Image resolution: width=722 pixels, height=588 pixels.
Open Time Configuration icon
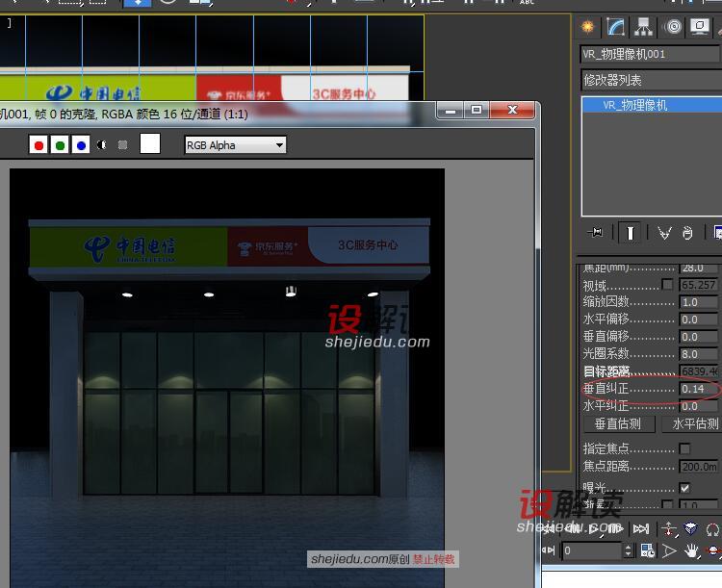648,550
